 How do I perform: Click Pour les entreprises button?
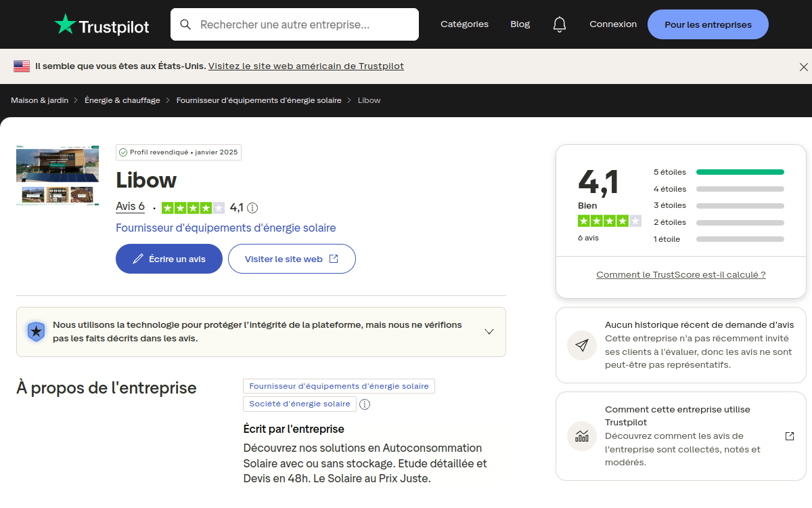[708, 24]
